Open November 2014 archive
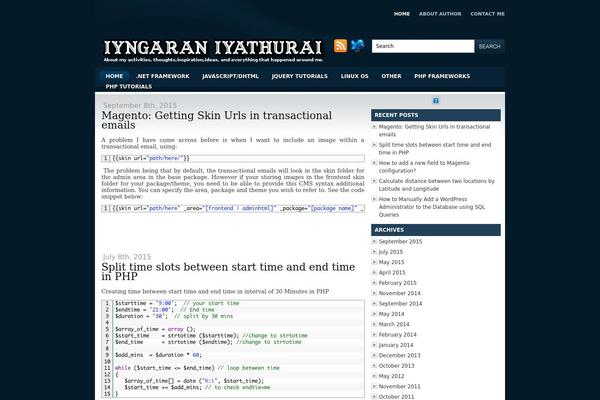This screenshot has width=600, height=400. tap(399, 293)
